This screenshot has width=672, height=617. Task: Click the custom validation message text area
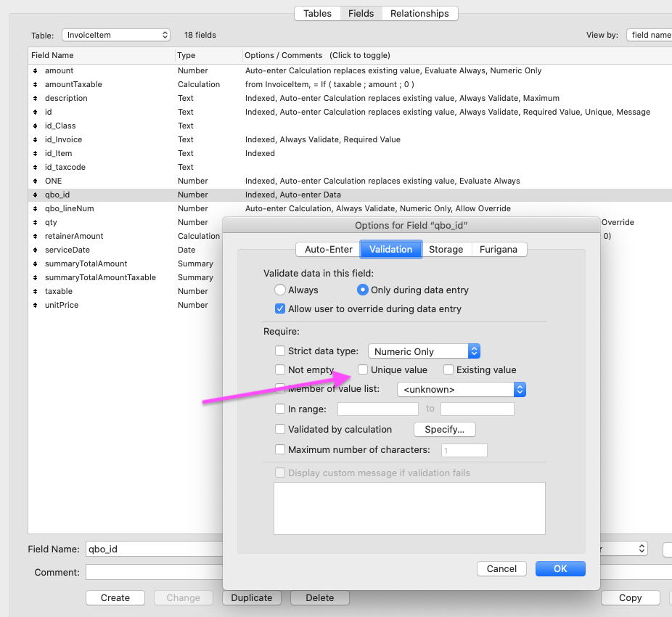(409, 509)
